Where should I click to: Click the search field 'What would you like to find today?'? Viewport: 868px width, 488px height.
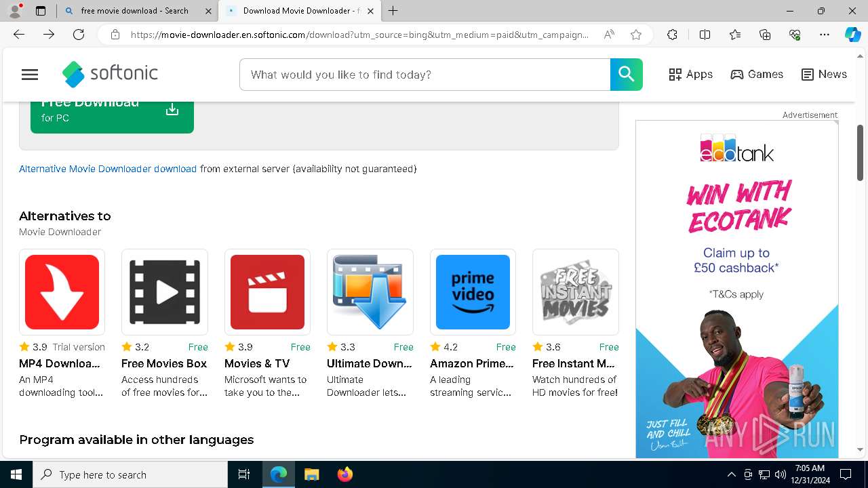click(x=425, y=75)
